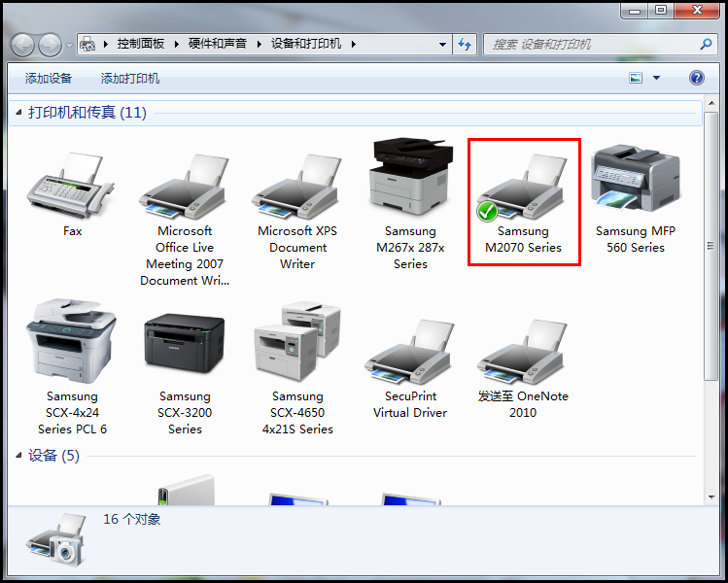Click Samsung SCX-4x24 Series PCL 6 printer
Viewport: 728px width, 583px height.
(x=72, y=345)
